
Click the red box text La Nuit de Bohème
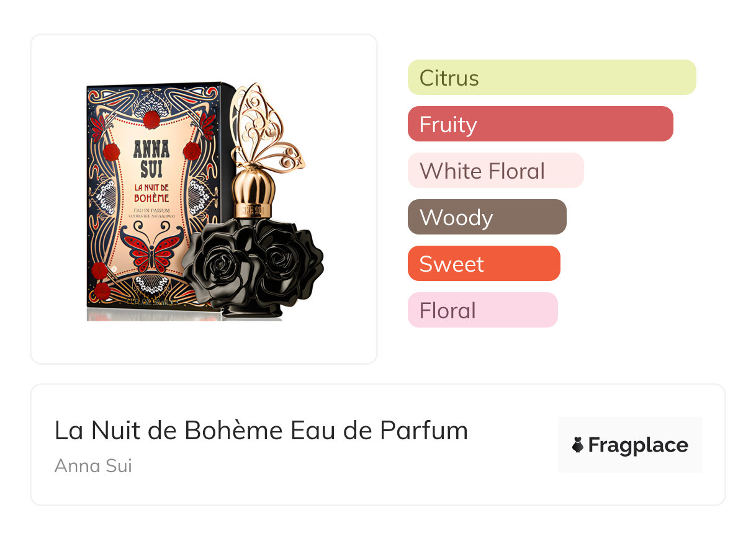tap(151, 193)
